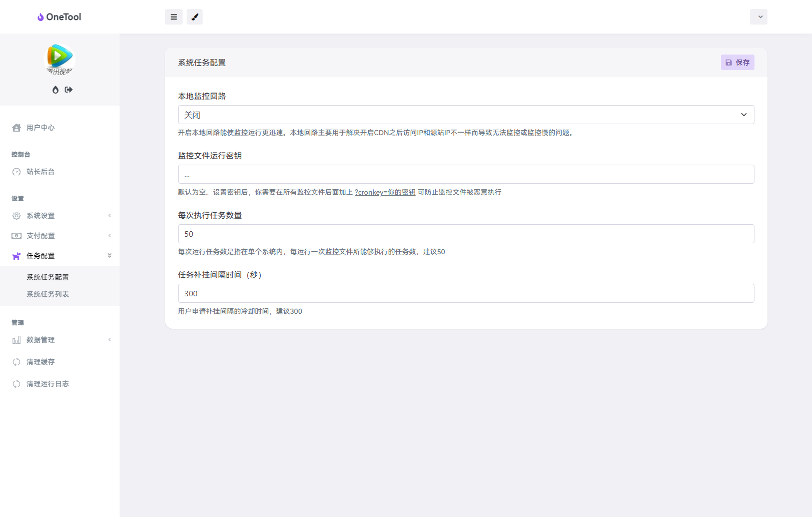Select 系统任务配置 submenu item
Image resolution: width=812 pixels, height=517 pixels.
(x=48, y=277)
